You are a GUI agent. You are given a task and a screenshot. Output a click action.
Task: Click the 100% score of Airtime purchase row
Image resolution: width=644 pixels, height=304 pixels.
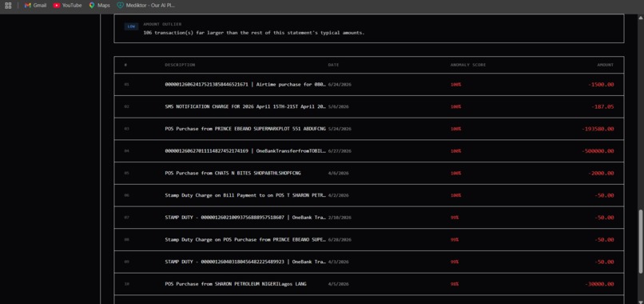coord(455,84)
